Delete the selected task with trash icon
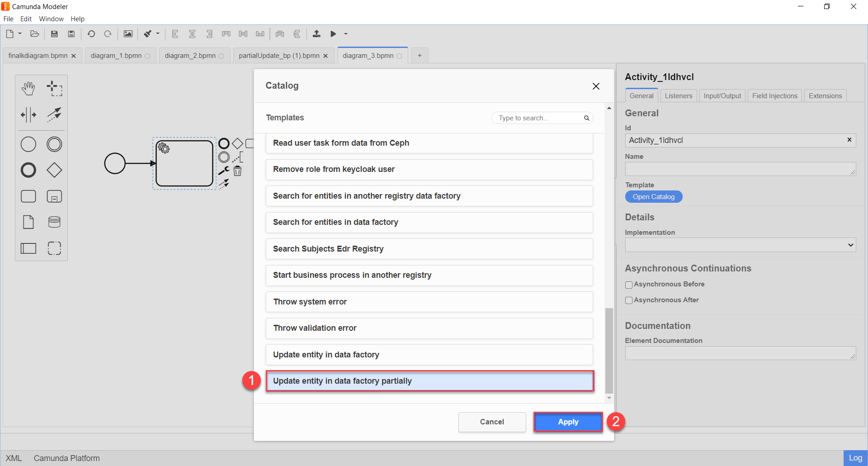 point(237,171)
